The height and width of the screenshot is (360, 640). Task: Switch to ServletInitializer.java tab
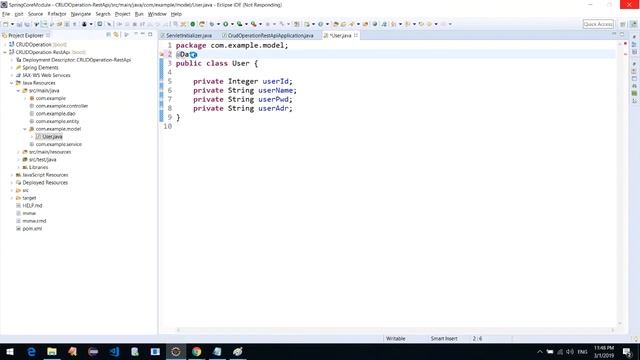(x=189, y=36)
